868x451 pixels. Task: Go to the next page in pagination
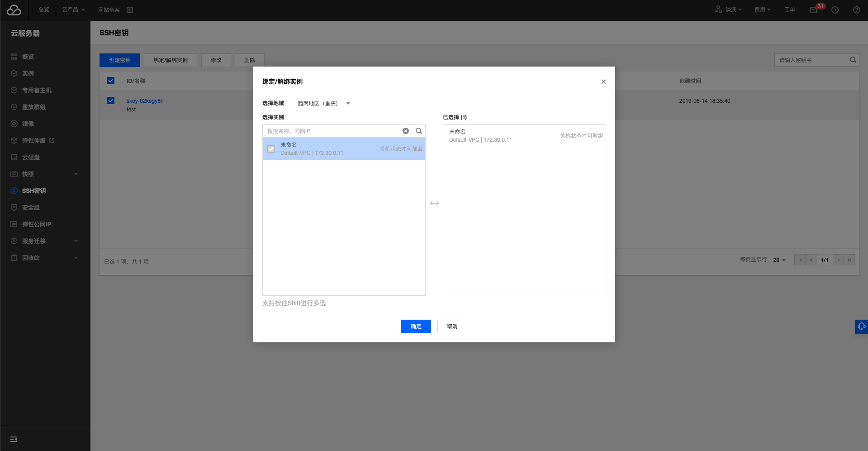point(839,260)
